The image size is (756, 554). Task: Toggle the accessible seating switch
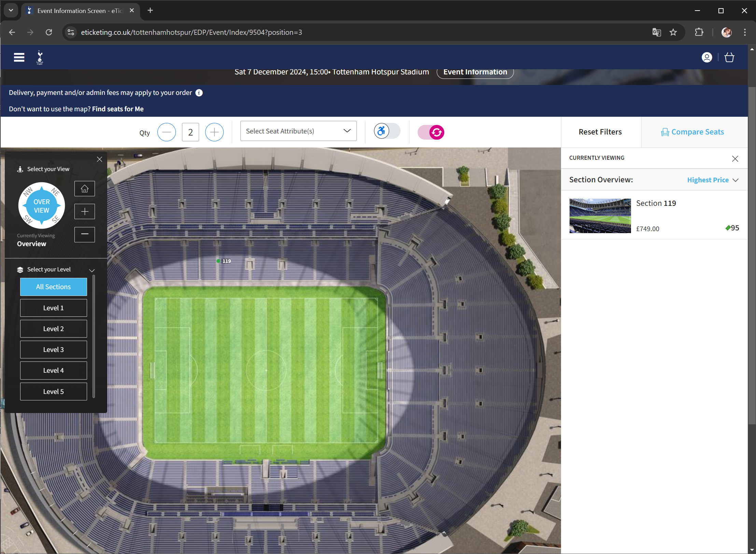tap(387, 131)
